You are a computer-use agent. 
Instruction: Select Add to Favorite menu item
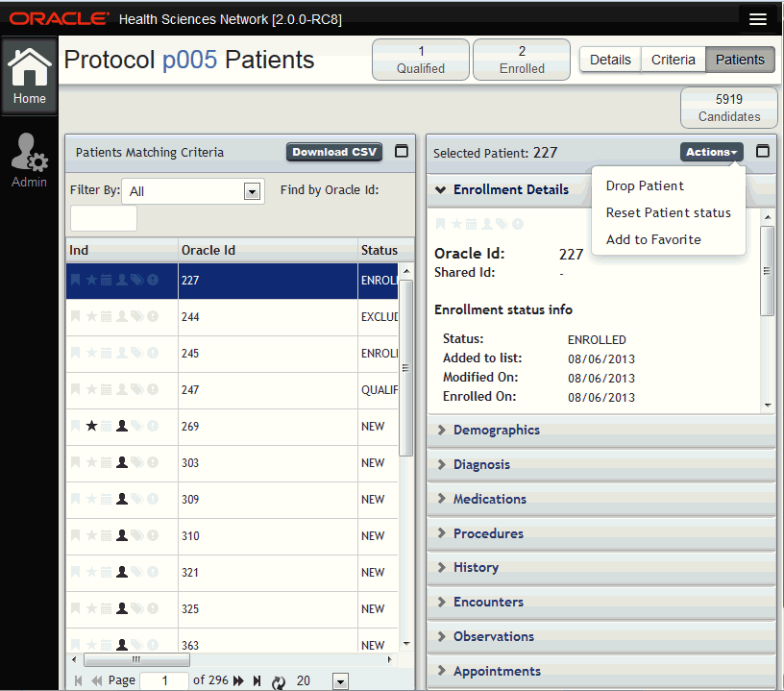point(653,239)
